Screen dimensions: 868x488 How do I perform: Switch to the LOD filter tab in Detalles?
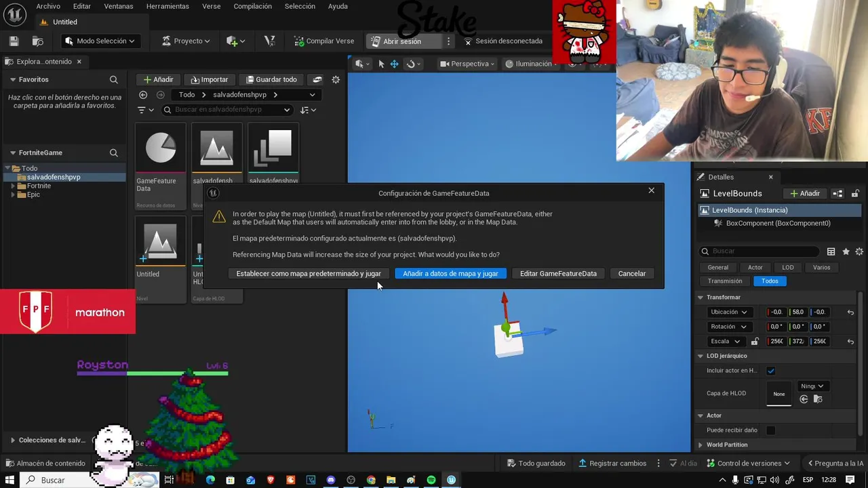point(788,268)
